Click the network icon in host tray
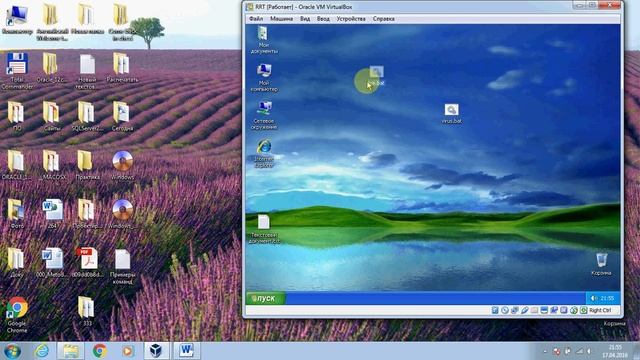 (579, 351)
